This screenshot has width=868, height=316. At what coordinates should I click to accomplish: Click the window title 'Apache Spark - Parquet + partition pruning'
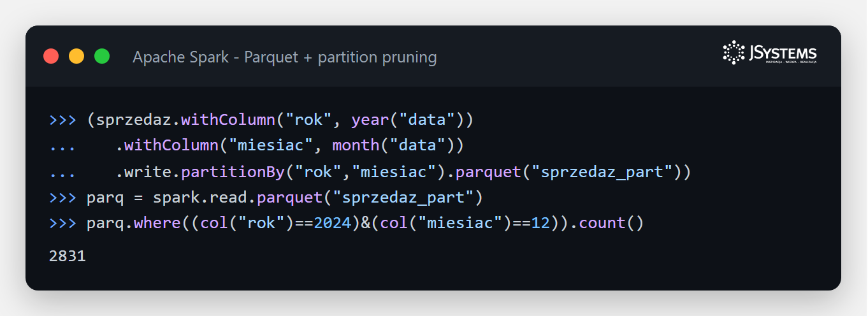point(285,57)
